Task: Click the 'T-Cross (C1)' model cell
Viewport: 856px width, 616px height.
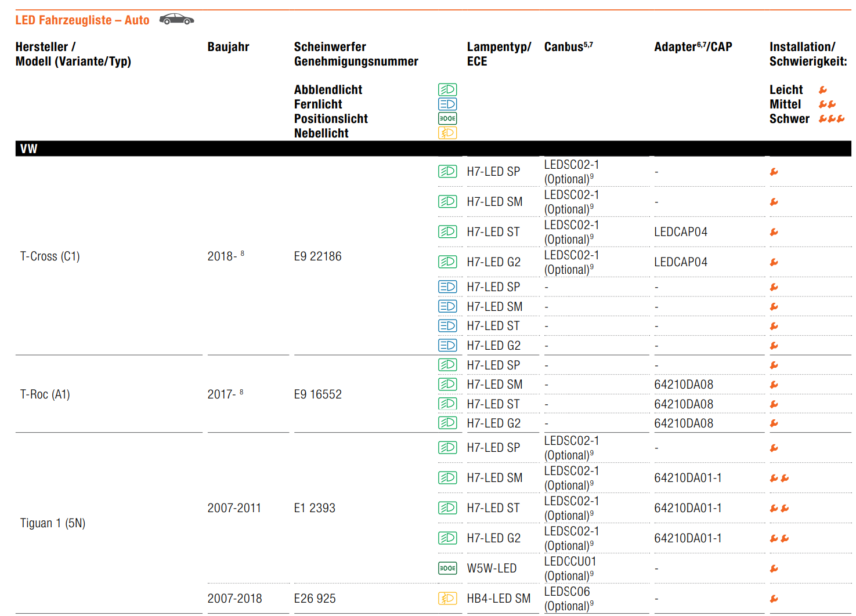Action: coord(50,256)
